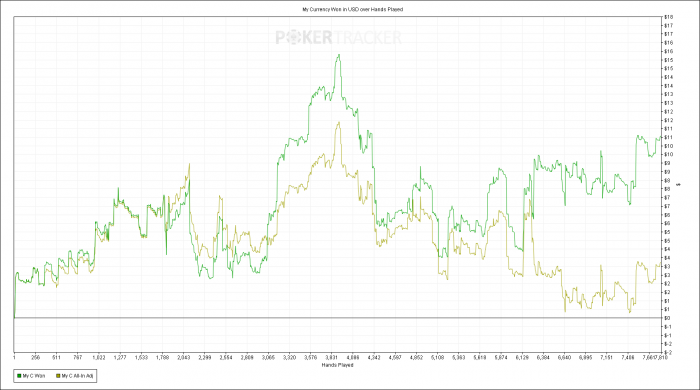This screenshot has width=700, height=390.
Task: Click the '$18' label on the y-axis
Action: click(x=668, y=17)
